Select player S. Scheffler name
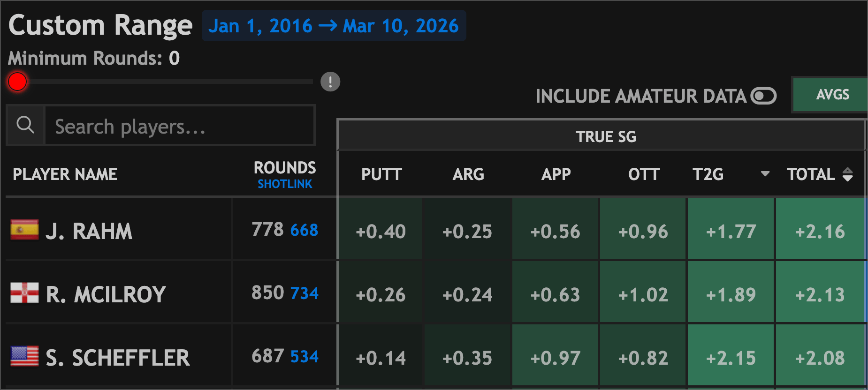Viewport: 868px width, 390px height. point(118,358)
